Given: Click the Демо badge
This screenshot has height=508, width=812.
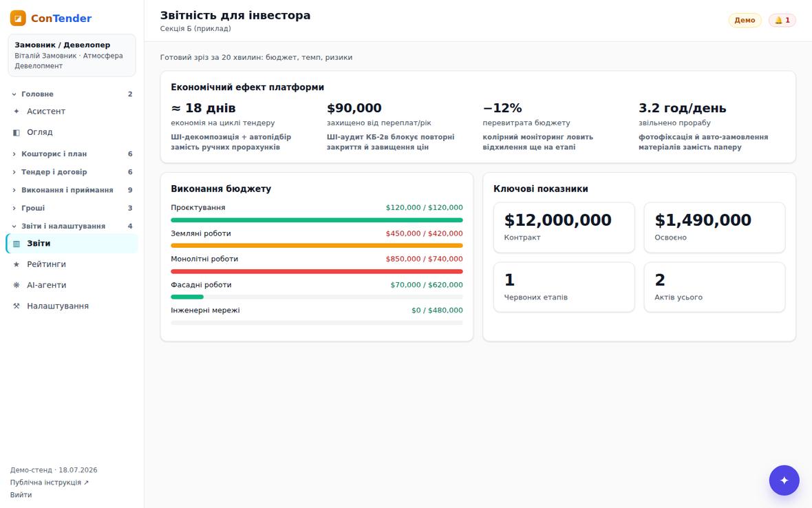Looking at the screenshot, I should [x=745, y=20].
